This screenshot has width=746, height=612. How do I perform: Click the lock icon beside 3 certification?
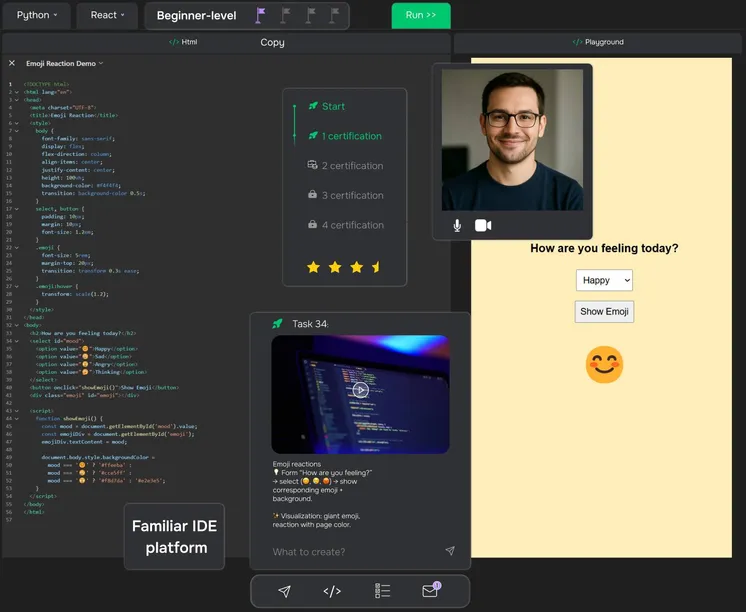pyautogui.click(x=313, y=194)
